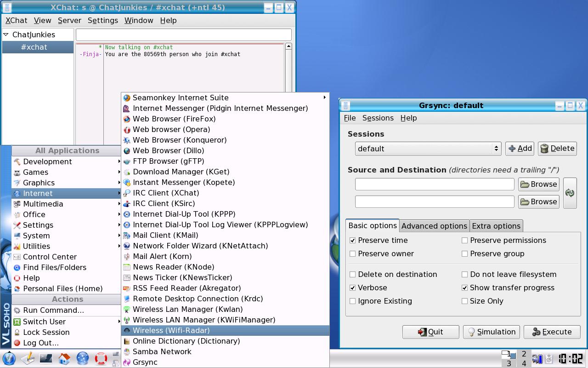Open the red lifebuoy help icon in taskbar

[101, 358]
